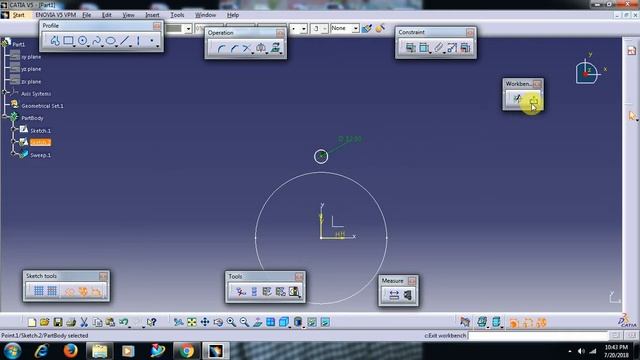Click Fit All In view icon
This screenshot has height=360, width=640.
191,322
